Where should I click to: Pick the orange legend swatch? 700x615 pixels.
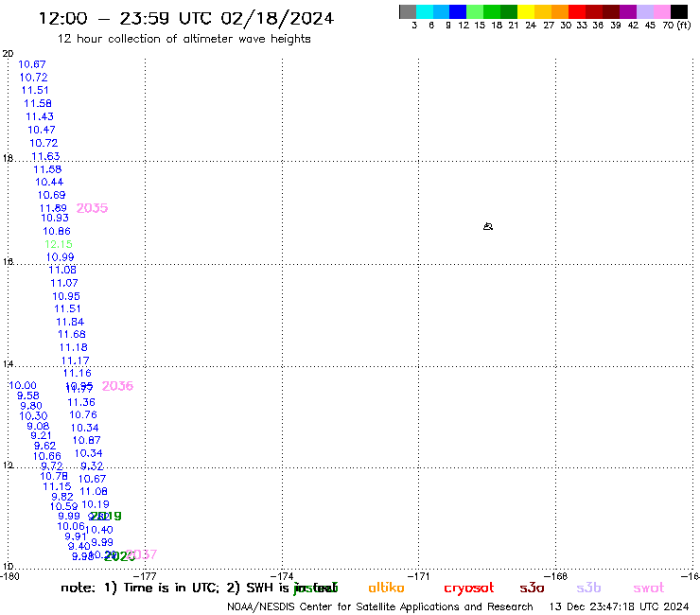(560, 12)
